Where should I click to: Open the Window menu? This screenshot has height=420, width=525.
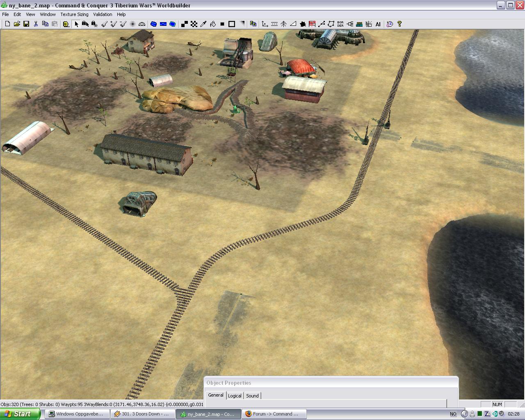coord(48,14)
